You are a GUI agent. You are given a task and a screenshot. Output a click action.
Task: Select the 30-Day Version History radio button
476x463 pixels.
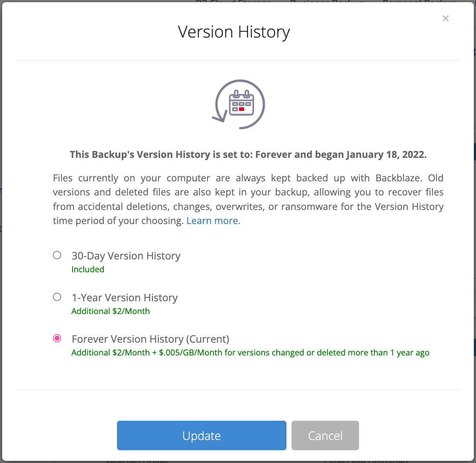click(57, 255)
